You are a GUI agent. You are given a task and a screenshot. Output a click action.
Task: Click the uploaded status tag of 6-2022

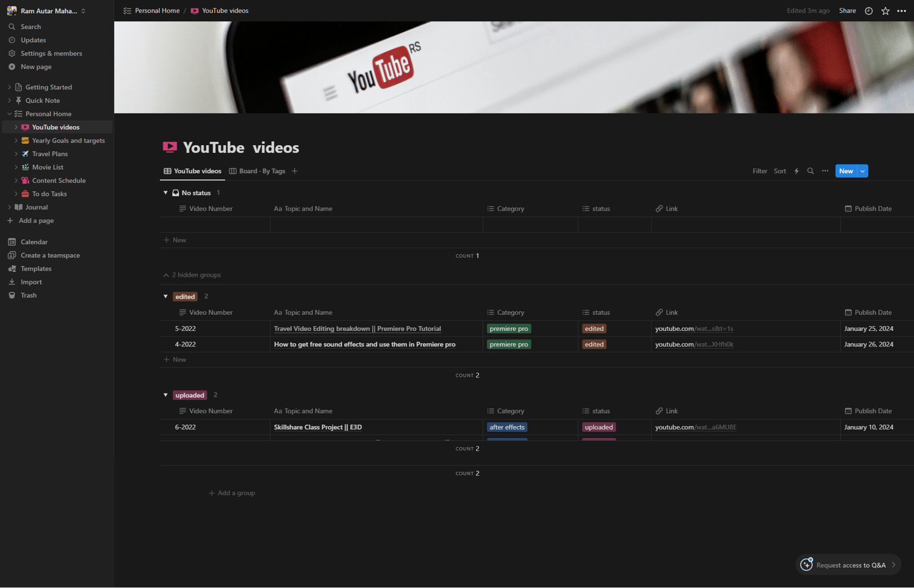(x=599, y=427)
